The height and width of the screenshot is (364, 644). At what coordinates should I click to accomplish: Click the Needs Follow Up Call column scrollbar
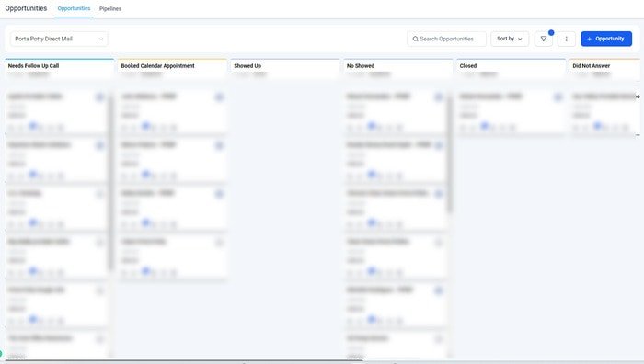point(110,183)
